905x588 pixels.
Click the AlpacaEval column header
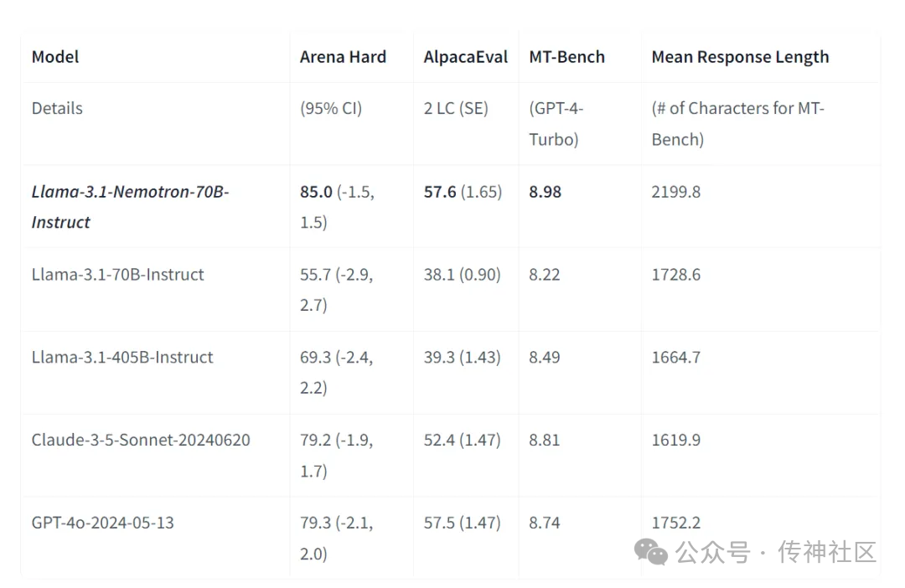(x=466, y=57)
